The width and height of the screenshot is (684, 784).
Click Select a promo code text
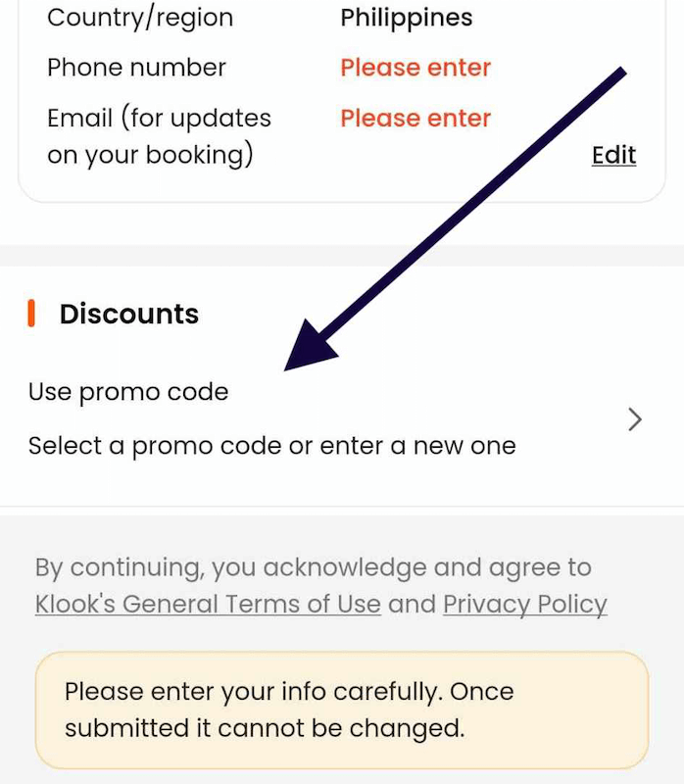[x=269, y=445]
